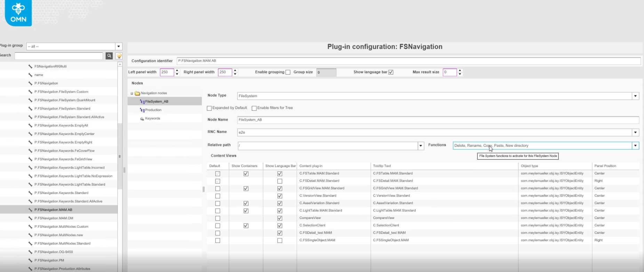
Task: Click the Production node icon
Action: click(142, 110)
